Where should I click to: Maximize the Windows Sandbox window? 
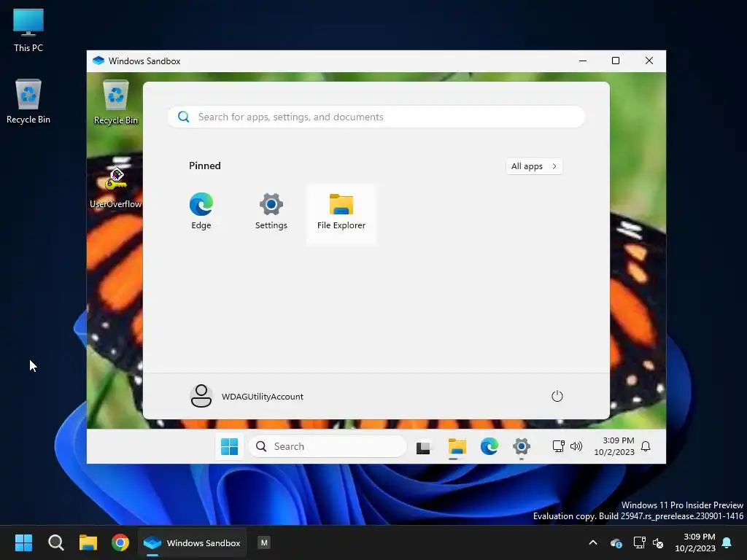tap(616, 61)
